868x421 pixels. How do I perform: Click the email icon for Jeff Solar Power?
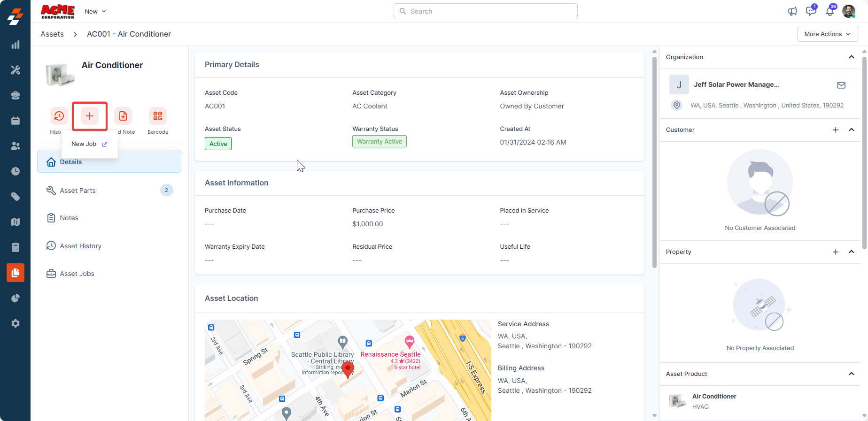841,85
